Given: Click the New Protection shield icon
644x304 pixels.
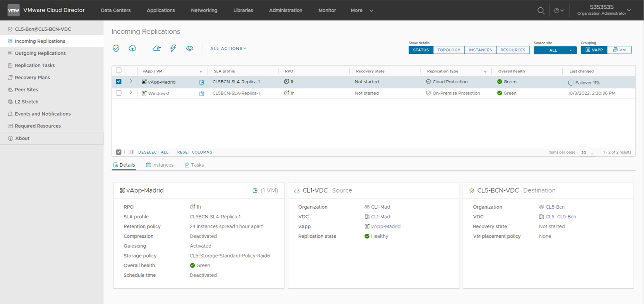Looking at the screenshot, I should (116, 48).
